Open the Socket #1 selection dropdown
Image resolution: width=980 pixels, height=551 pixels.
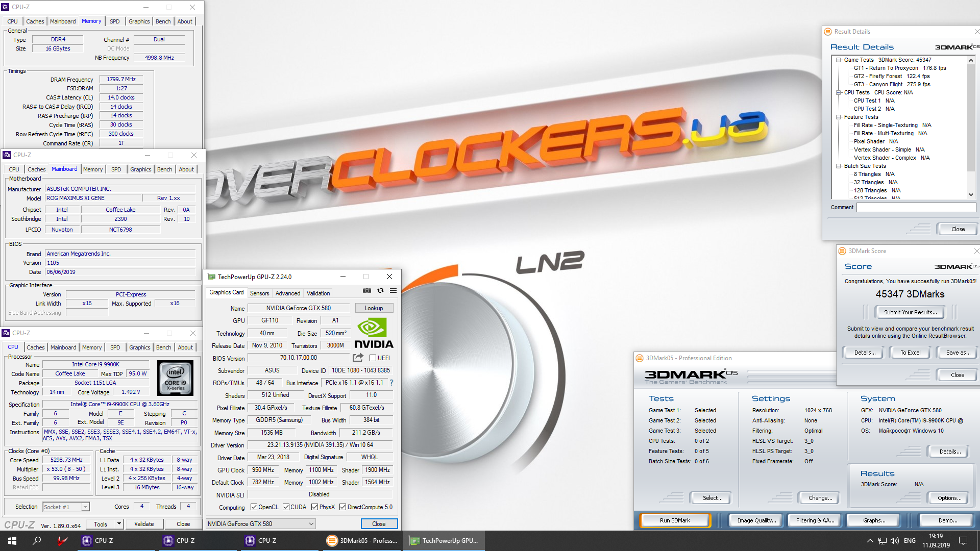66,507
